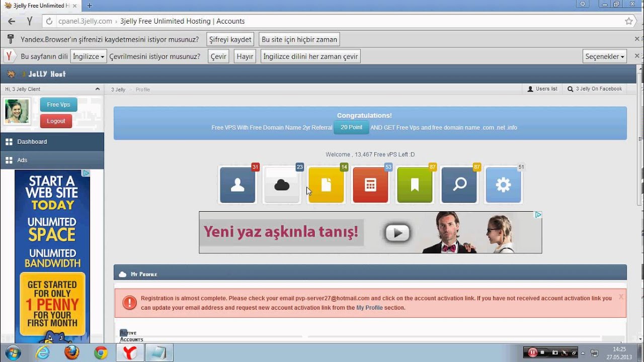Click the recording pause icon in tray

tap(533, 352)
